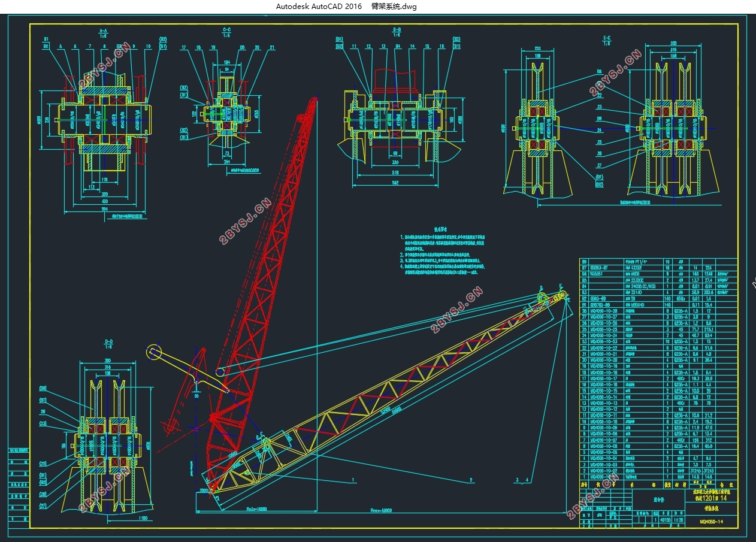Click parts list row NQ4050-10-28
The height and width of the screenshot is (542, 756).
[658, 311]
